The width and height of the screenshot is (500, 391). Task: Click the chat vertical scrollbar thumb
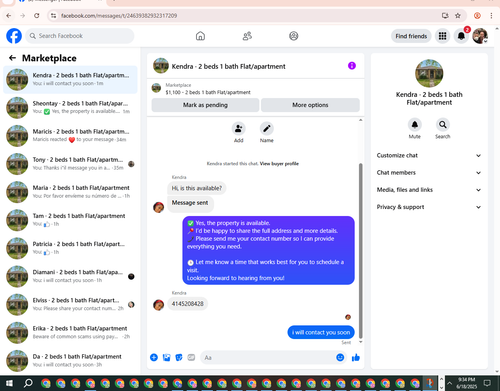360,251
